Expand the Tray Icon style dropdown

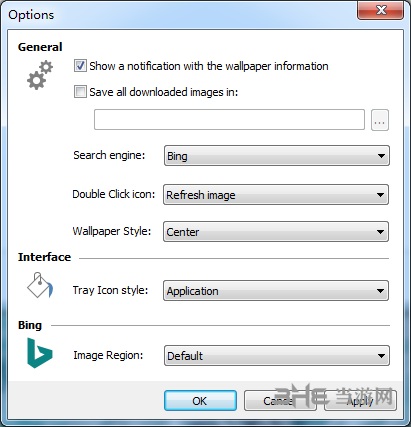276,291
